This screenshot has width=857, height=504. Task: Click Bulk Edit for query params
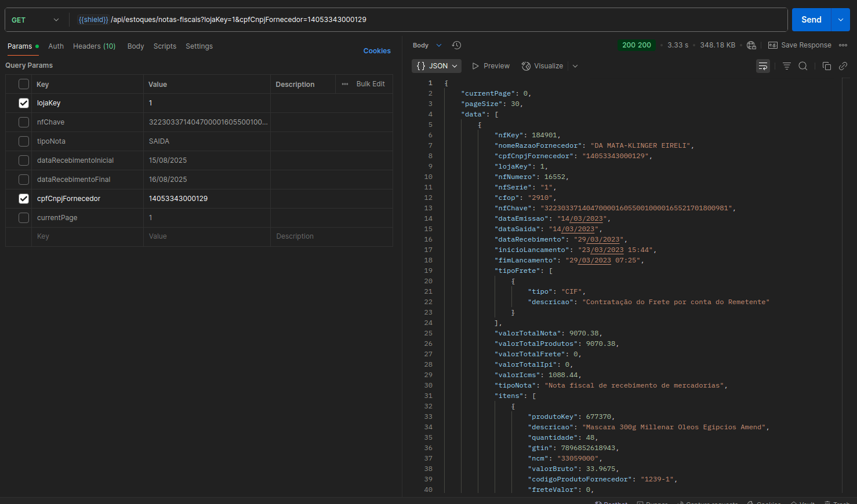pos(371,84)
